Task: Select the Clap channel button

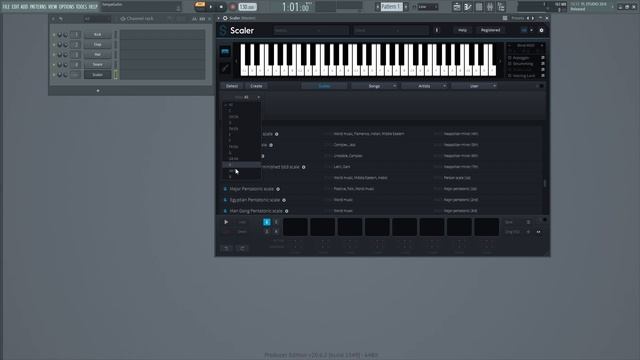Action: coord(98,44)
